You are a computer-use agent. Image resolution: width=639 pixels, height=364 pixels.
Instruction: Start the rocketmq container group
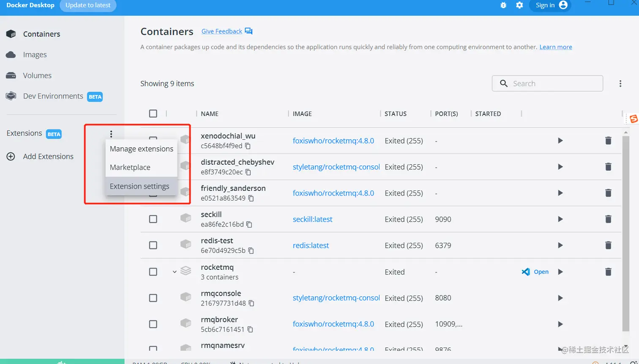(x=560, y=272)
